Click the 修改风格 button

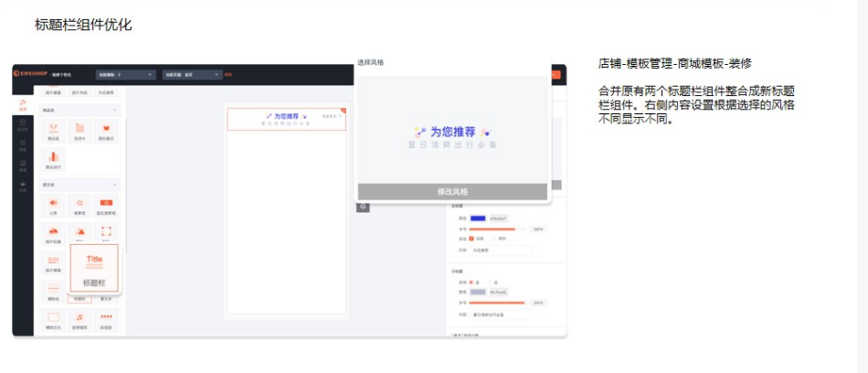[452, 192]
